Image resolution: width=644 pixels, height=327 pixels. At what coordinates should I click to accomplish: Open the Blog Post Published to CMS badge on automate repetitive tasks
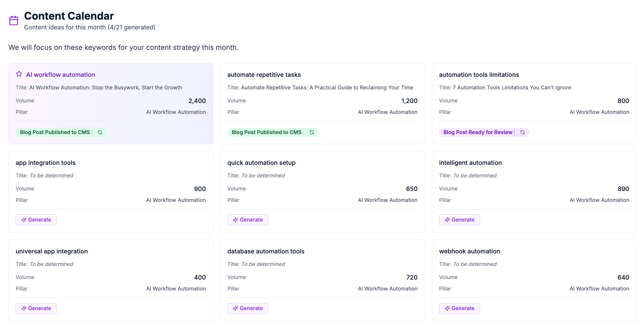266,132
